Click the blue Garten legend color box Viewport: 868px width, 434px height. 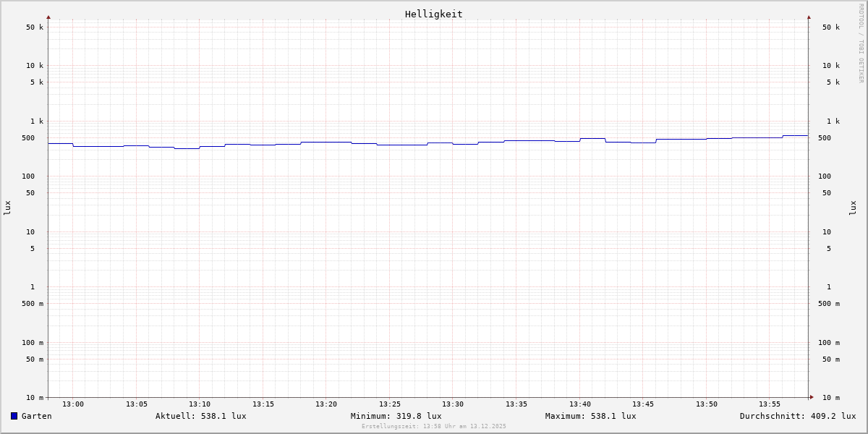tap(14, 416)
